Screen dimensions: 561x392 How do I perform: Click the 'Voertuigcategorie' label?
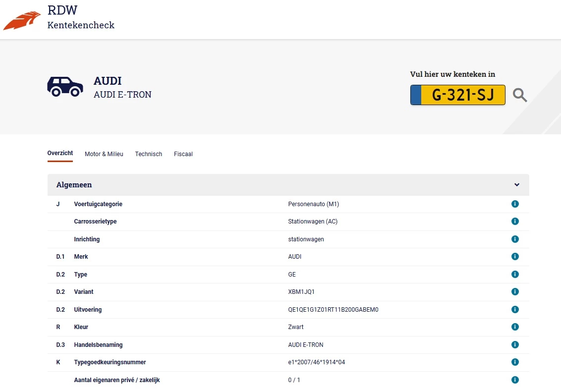[x=98, y=204]
